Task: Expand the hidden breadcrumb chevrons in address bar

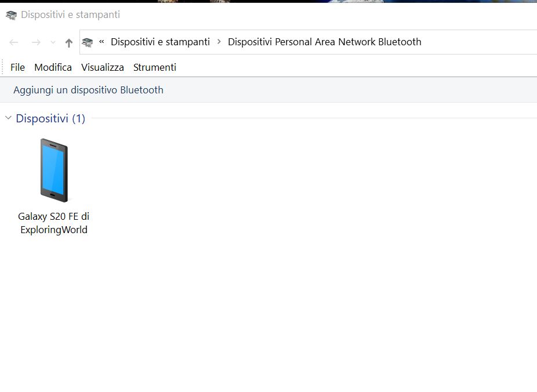Action: pos(101,42)
